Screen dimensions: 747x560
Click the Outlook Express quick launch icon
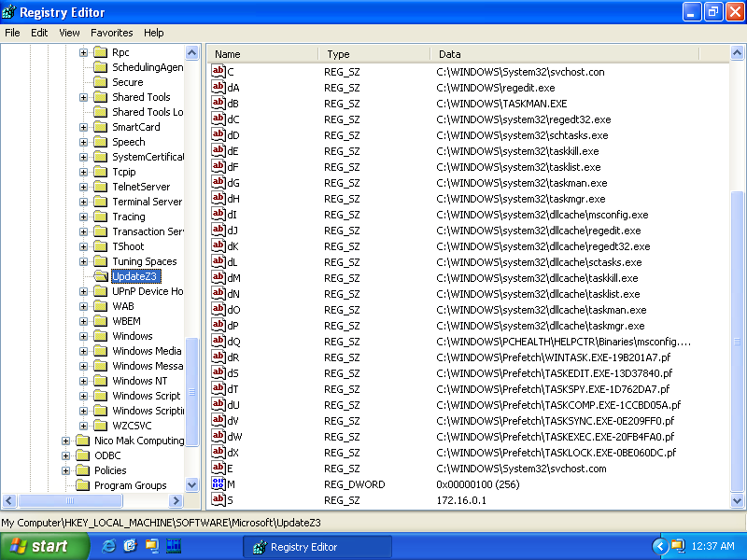point(130,546)
